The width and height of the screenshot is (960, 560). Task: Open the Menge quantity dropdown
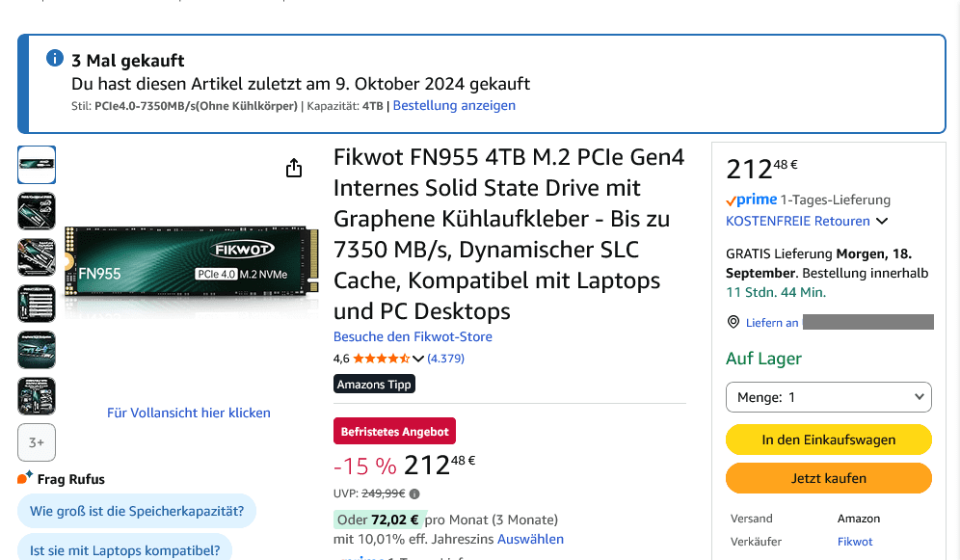(x=828, y=397)
